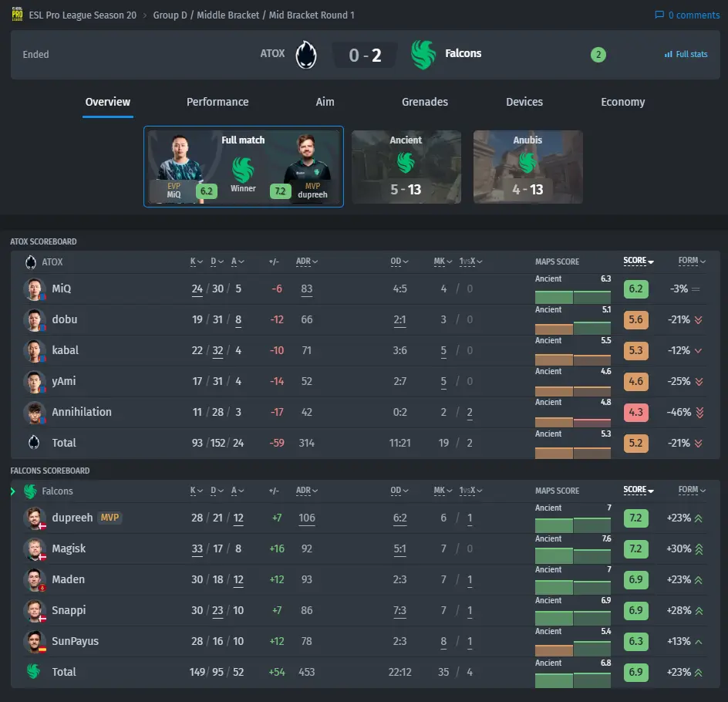Open the Grenades tab
The image size is (728, 702).
(x=425, y=102)
